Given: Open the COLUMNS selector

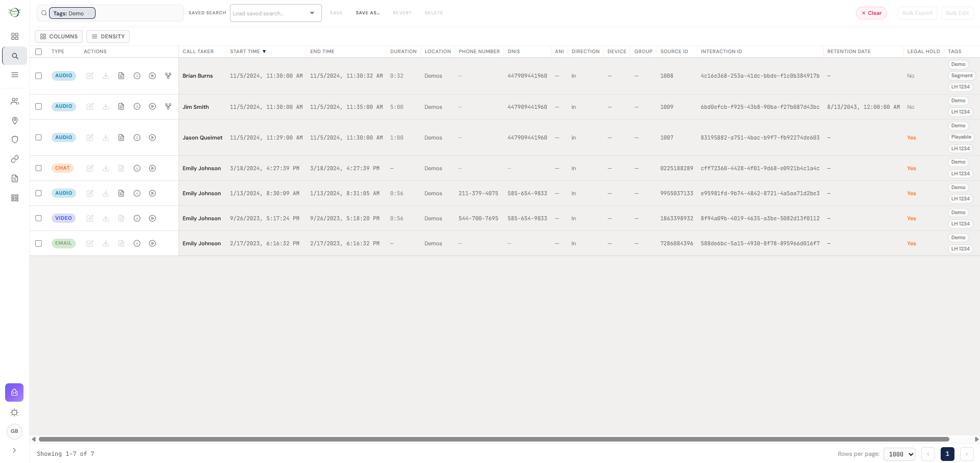Looking at the screenshot, I should pyautogui.click(x=59, y=36).
